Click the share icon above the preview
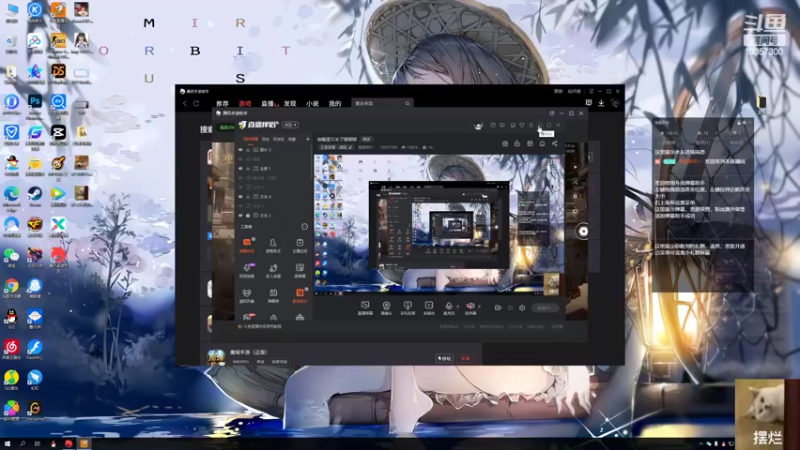 click(x=555, y=144)
